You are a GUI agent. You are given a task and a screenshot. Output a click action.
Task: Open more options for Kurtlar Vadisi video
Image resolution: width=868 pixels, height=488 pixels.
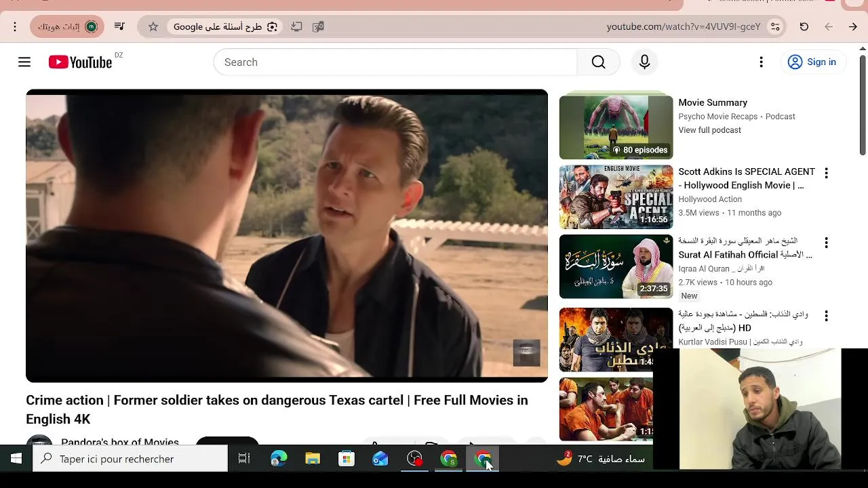point(826,316)
